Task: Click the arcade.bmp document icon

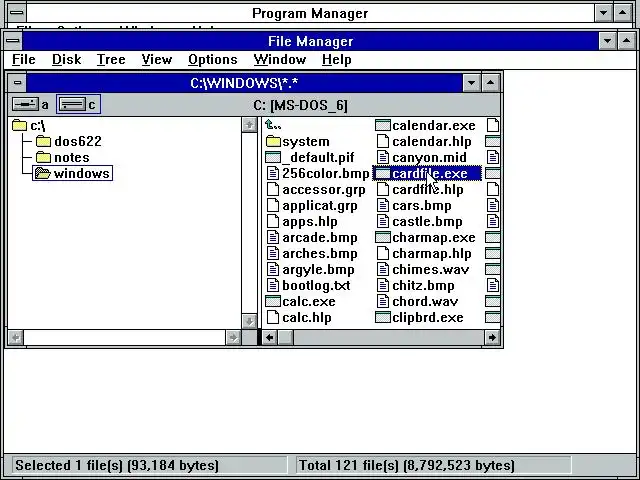Action: pos(273,237)
